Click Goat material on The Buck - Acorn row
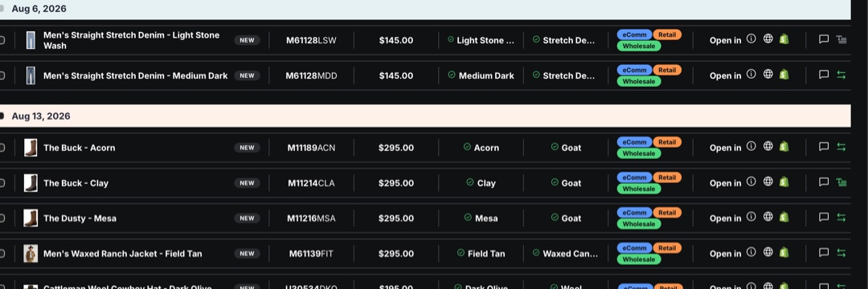The height and width of the screenshot is (289, 868). pos(571,148)
